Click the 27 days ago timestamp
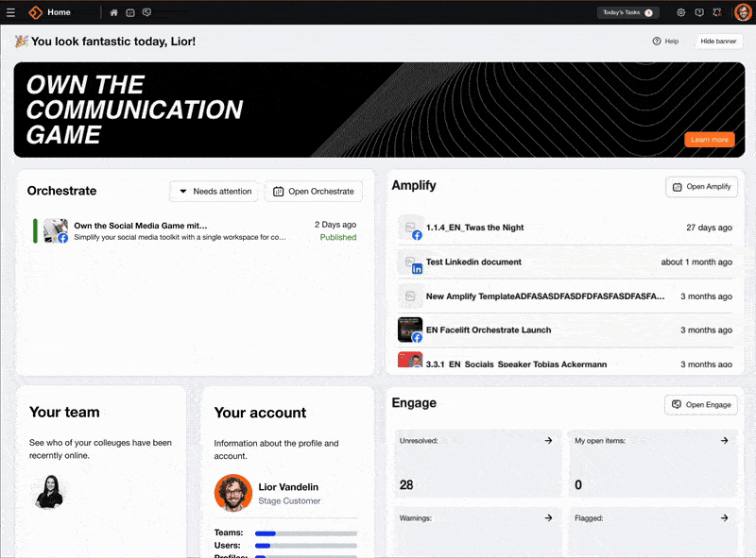 [x=710, y=228]
